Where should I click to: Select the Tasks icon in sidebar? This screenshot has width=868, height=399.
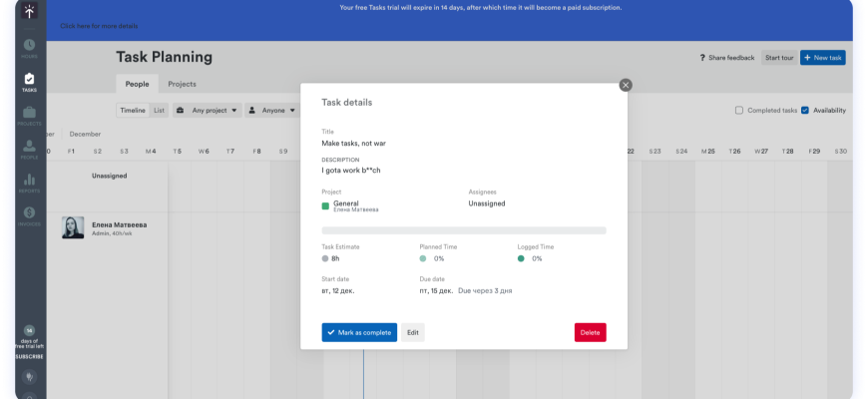coord(29,81)
